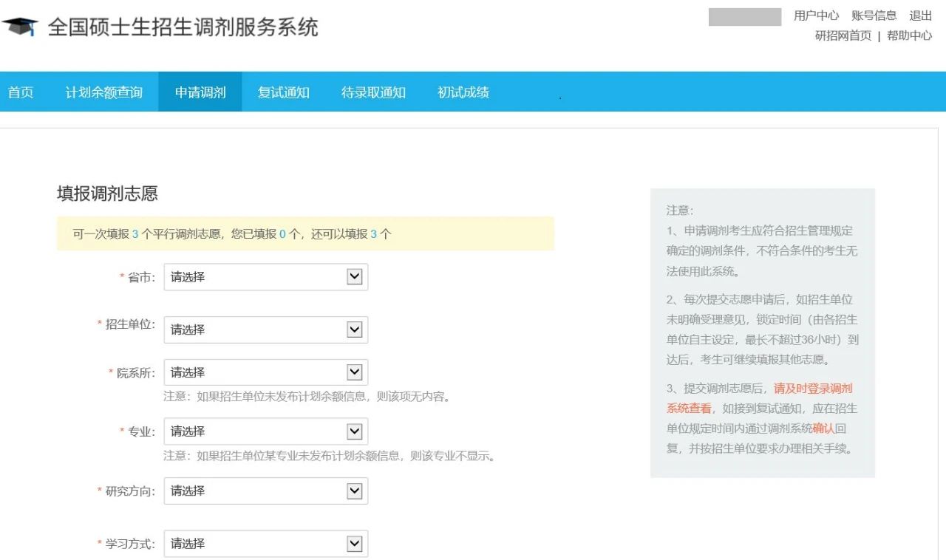The height and width of the screenshot is (560, 946).
Task: Click 退出 to log out
Action: pyautogui.click(x=921, y=16)
